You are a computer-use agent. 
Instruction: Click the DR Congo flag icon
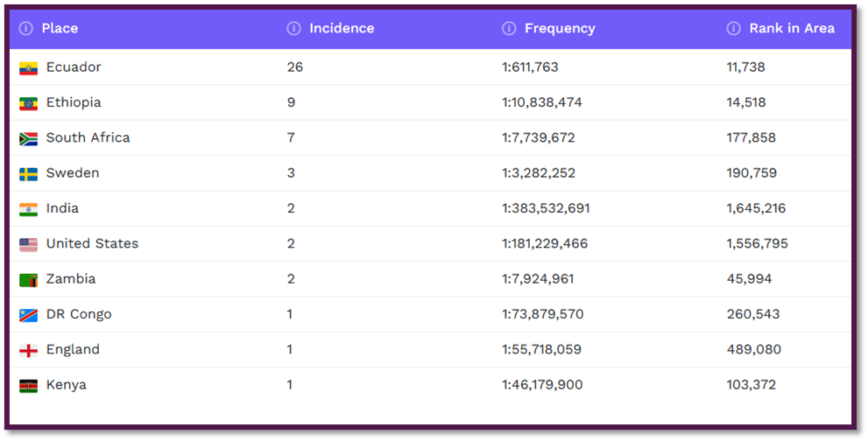(x=28, y=315)
